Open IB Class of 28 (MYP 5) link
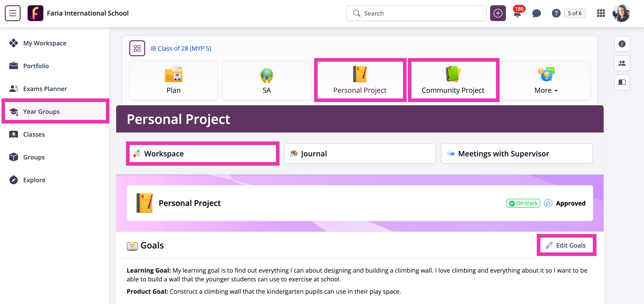The width and height of the screenshot is (644, 304). pos(180,48)
